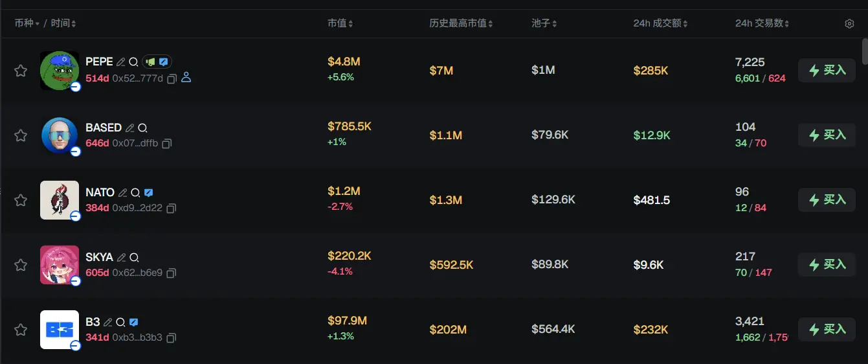Buy SKYA with the 买入 button
Image resolution: width=868 pixels, height=364 pixels.
827,265
